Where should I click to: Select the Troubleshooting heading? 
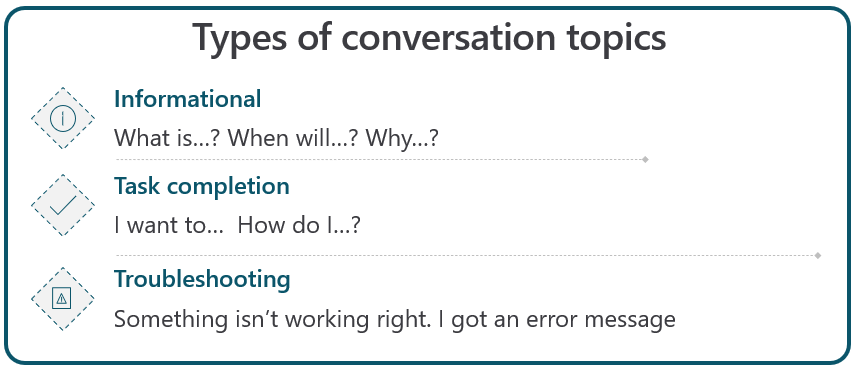(202, 279)
